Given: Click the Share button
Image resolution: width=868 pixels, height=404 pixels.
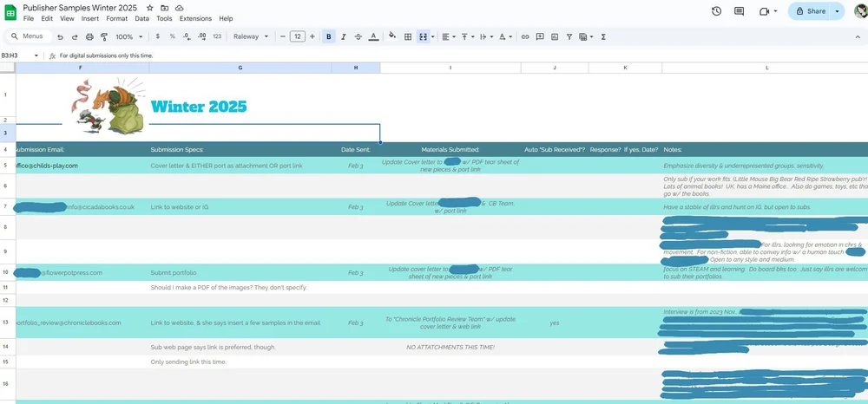Looking at the screenshot, I should click(811, 11).
